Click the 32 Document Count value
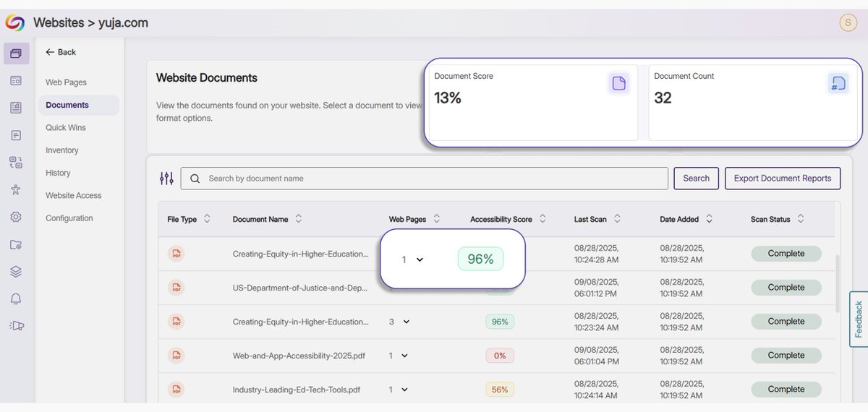The image size is (868, 412). coord(663,98)
